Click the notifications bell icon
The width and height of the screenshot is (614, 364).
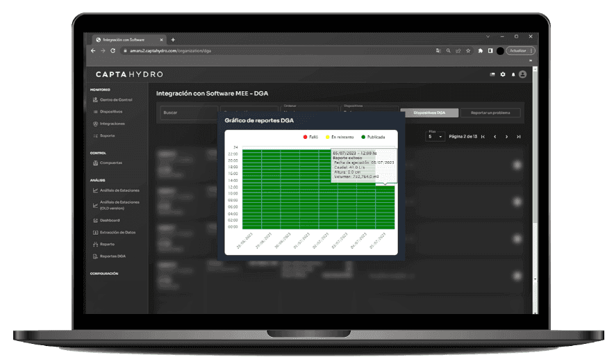coord(513,74)
